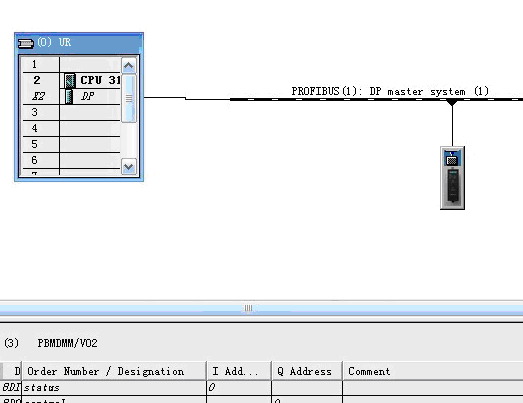
Task: Select rack slot 1 row
Action: [x=71, y=64]
